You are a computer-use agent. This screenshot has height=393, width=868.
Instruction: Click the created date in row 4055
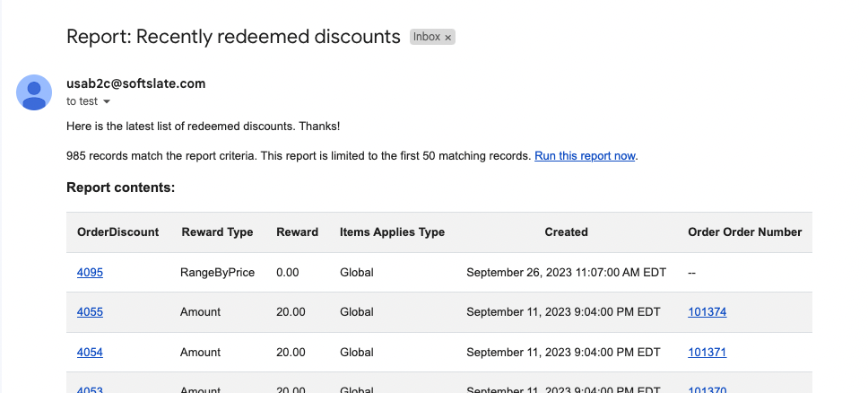point(563,312)
